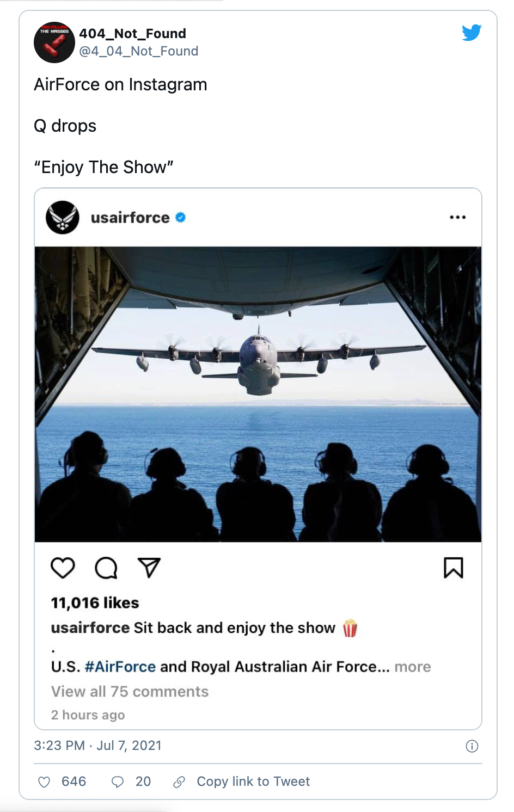
Task: Open the 3:23 PM Jul 7, 2021 timestamp
Action: [x=97, y=745]
